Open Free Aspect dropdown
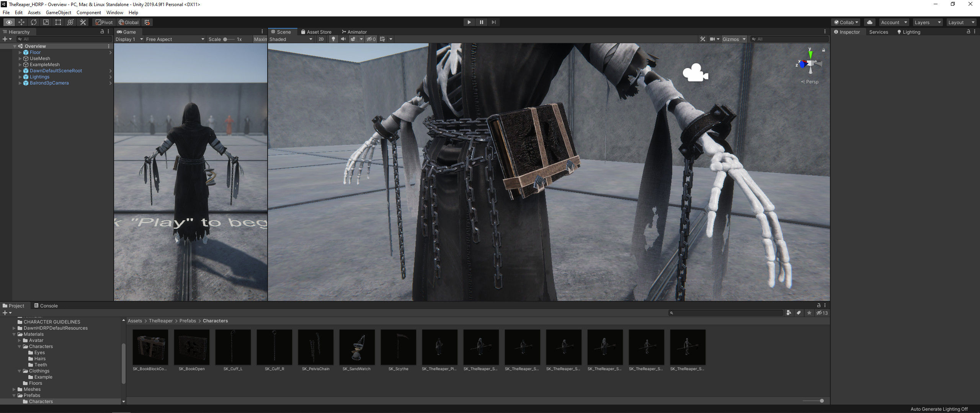 (x=175, y=39)
